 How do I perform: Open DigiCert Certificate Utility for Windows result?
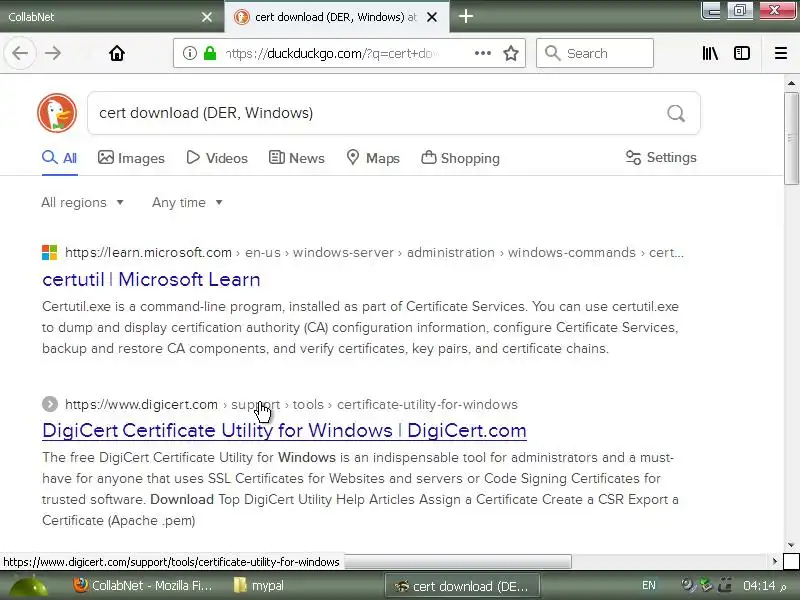pyautogui.click(x=284, y=430)
